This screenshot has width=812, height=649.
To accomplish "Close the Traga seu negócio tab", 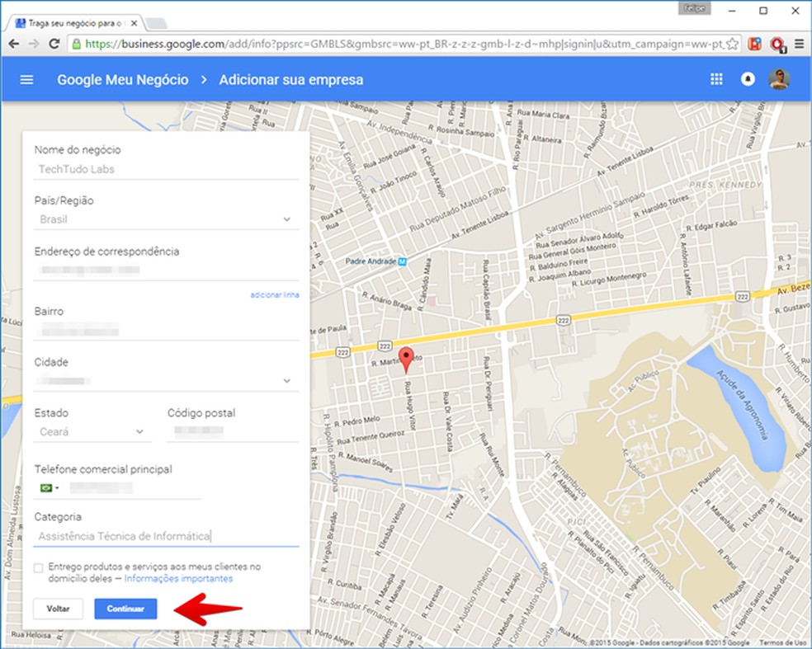I will [x=135, y=23].
